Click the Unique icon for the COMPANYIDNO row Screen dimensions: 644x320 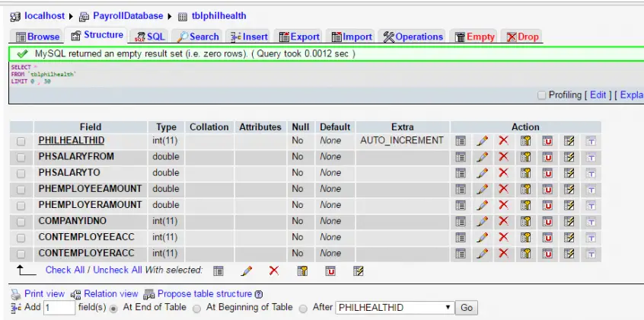(x=547, y=221)
